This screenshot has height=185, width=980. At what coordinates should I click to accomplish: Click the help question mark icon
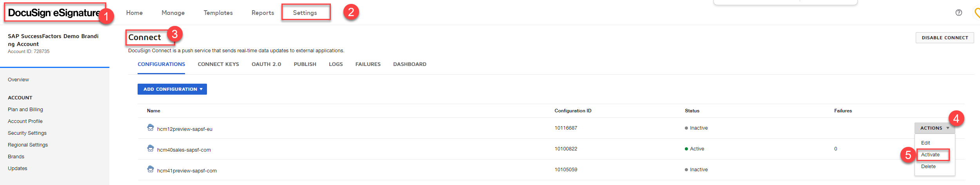point(958,13)
